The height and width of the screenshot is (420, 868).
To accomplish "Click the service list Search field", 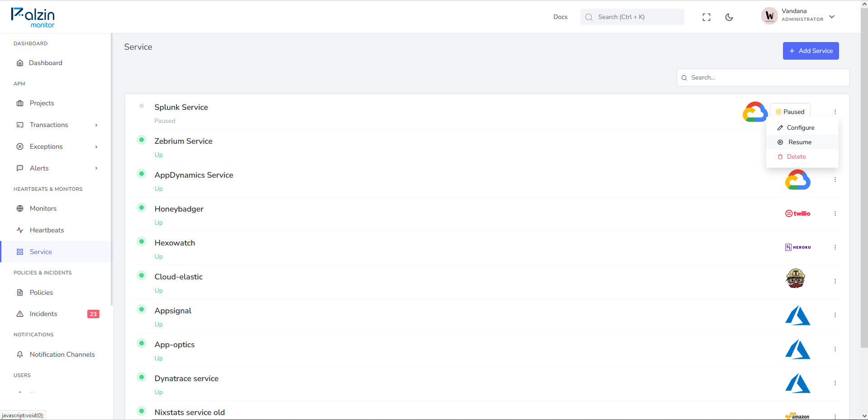I will [763, 77].
